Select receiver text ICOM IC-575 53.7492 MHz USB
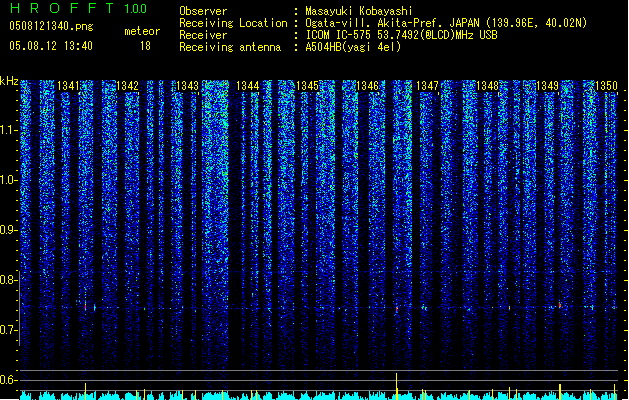Image resolution: width=629 pixels, height=400 pixels. [401, 35]
